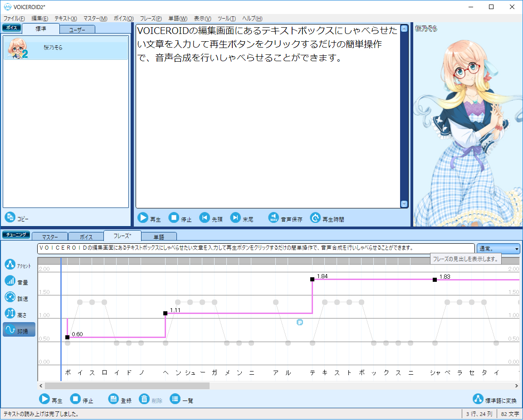
Task: Open the フレーズ(P) menu
Action: tap(151, 18)
